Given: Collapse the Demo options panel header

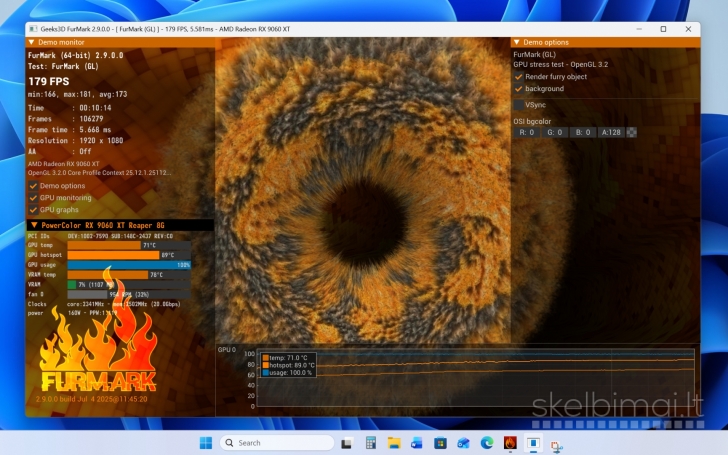Looking at the screenshot, I should 517,42.
